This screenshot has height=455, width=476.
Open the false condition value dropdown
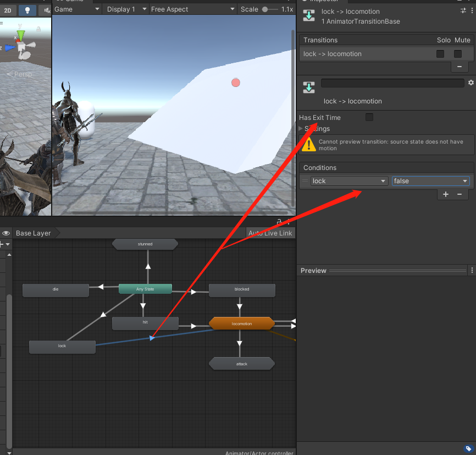point(431,181)
